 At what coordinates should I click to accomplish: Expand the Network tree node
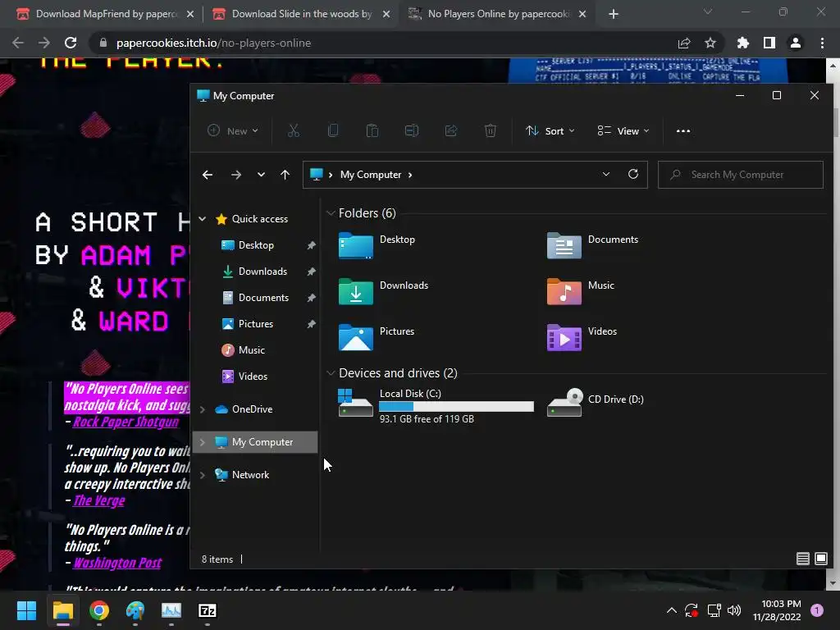click(202, 475)
